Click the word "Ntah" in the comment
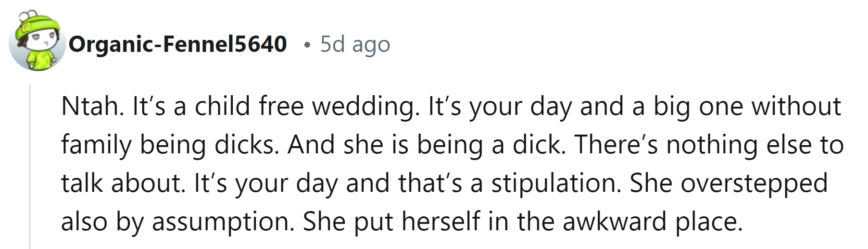The width and height of the screenshot is (868, 249). point(89,106)
